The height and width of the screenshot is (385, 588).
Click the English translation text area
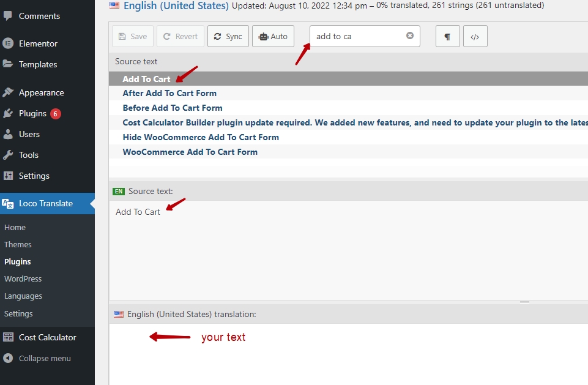(x=348, y=354)
